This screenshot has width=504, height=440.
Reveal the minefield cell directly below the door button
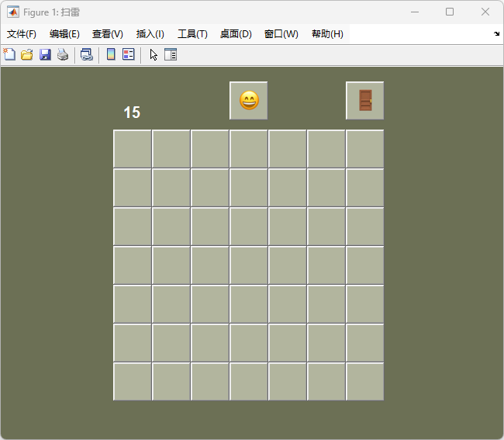tap(365, 148)
